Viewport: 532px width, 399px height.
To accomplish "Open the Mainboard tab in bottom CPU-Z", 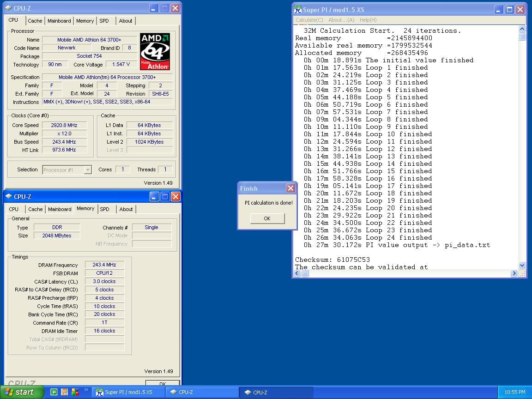I will 60,209.
